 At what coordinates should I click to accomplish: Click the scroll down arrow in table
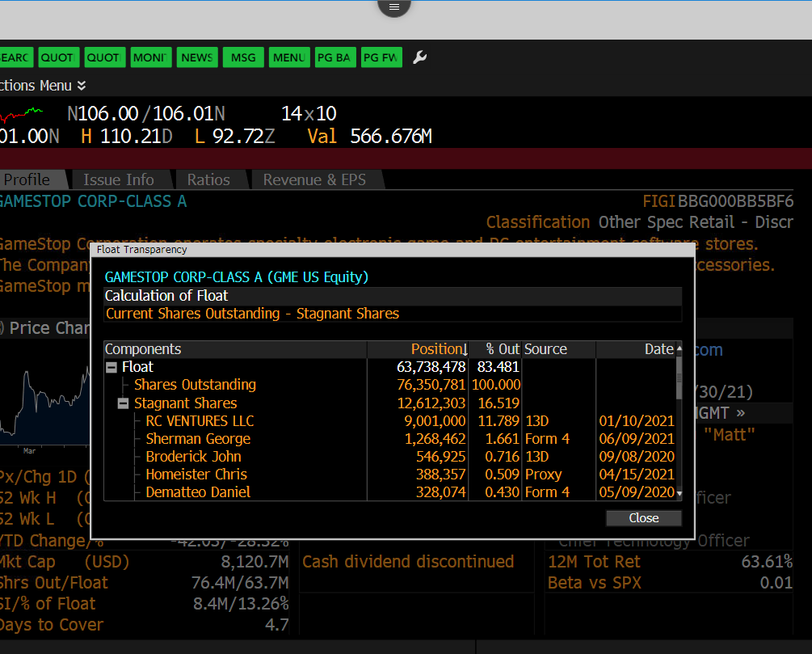click(x=679, y=494)
